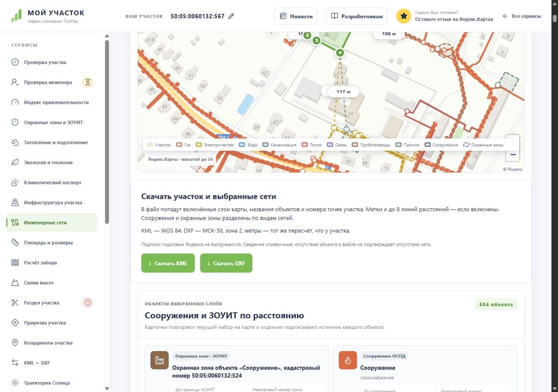Open Координаты участка in the sidebar
The image size is (558, 392).
[x=52, y=343]
